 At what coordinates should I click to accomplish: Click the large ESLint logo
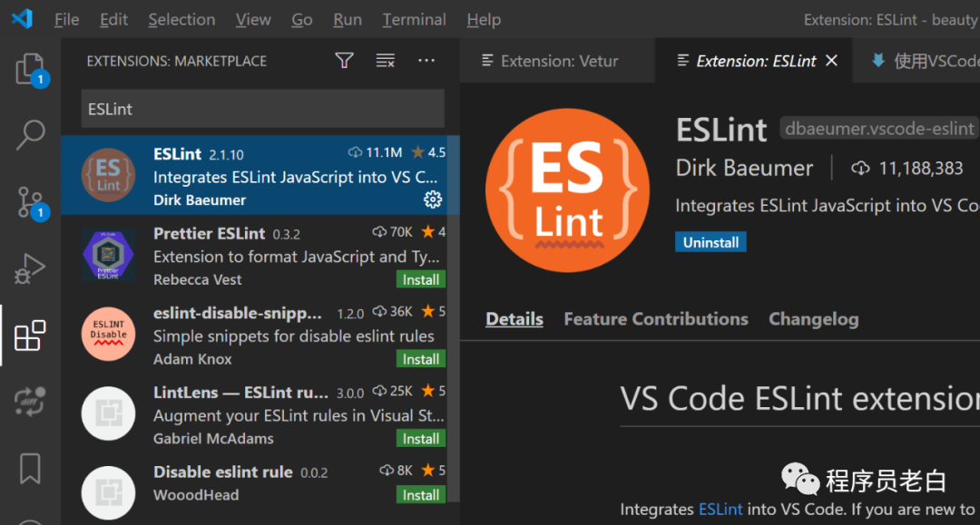coord(567,190)
